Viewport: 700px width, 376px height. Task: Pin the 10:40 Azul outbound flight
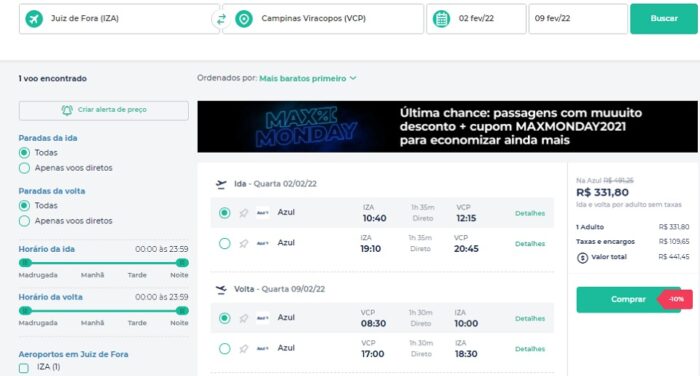click(243, 213)
